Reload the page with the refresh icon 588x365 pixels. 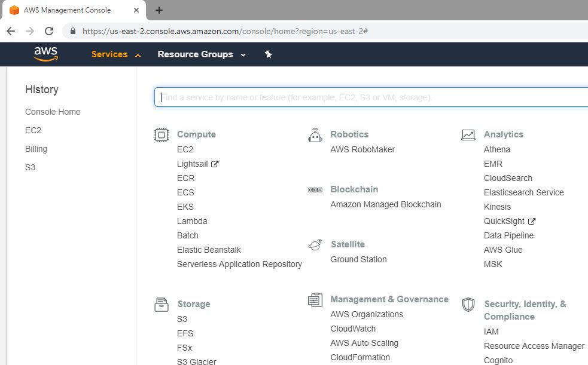coord(49,31)
